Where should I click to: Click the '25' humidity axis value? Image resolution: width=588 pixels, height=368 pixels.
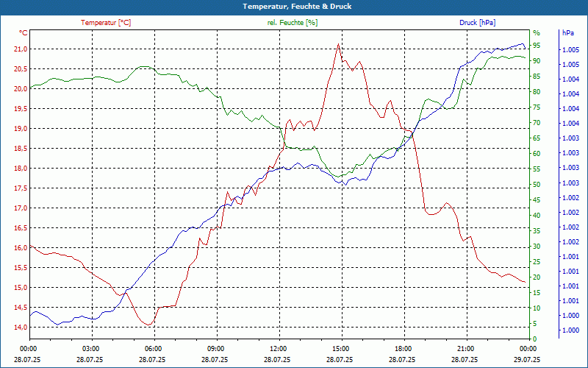click(537, 262)
